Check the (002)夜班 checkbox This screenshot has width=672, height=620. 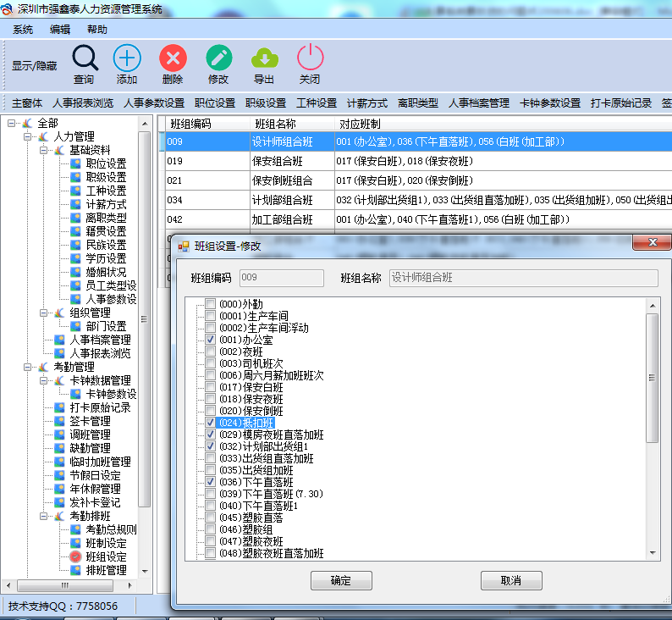[x=211, y=352]
